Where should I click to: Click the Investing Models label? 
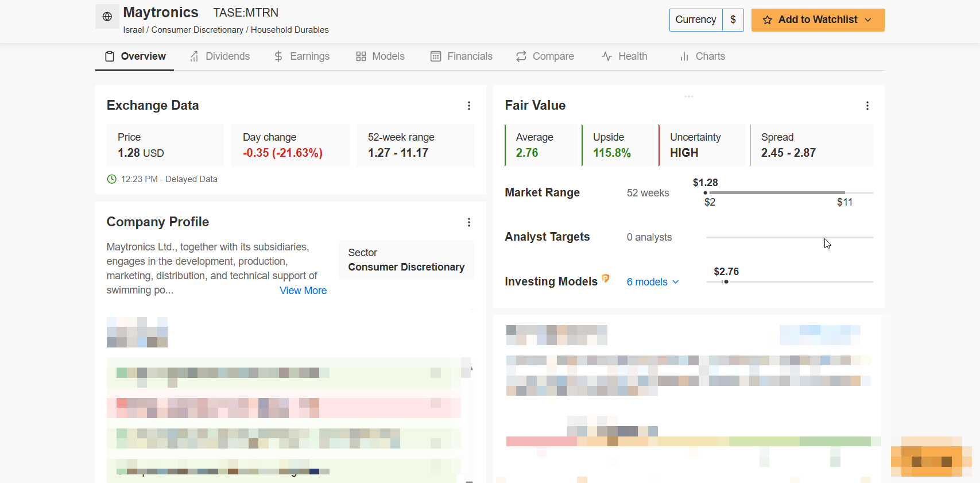click(x=551, y=281)
